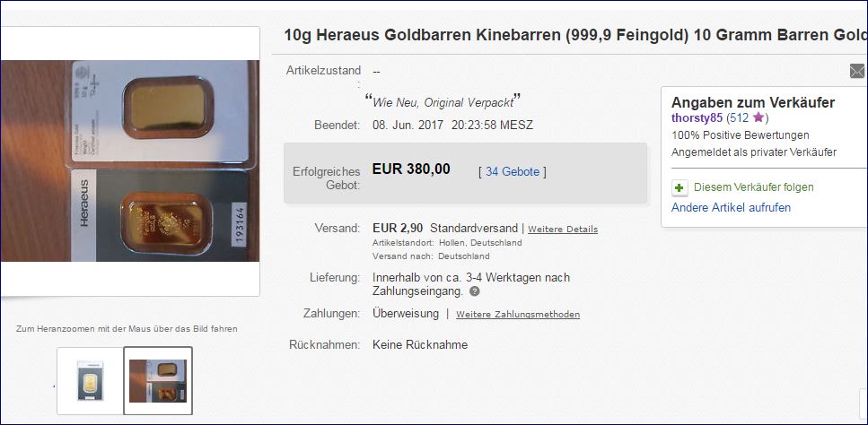The height and width of the screenshot is (425, 868).
Task: Click the question mark help icon near Zahlungseingang
Action: click(475, 291)
